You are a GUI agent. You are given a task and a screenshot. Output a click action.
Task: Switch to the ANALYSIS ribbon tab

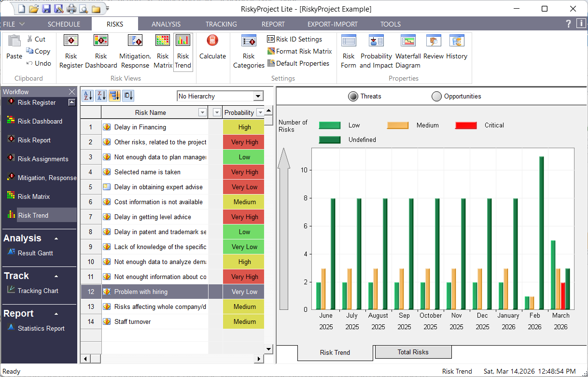point(166,24)
